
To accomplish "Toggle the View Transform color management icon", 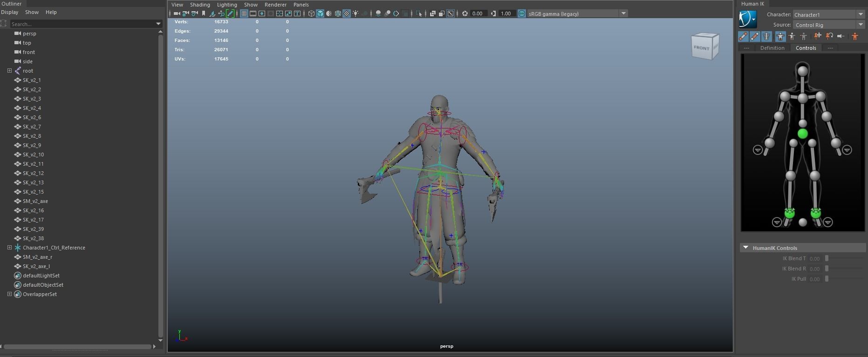I will 522,13.
